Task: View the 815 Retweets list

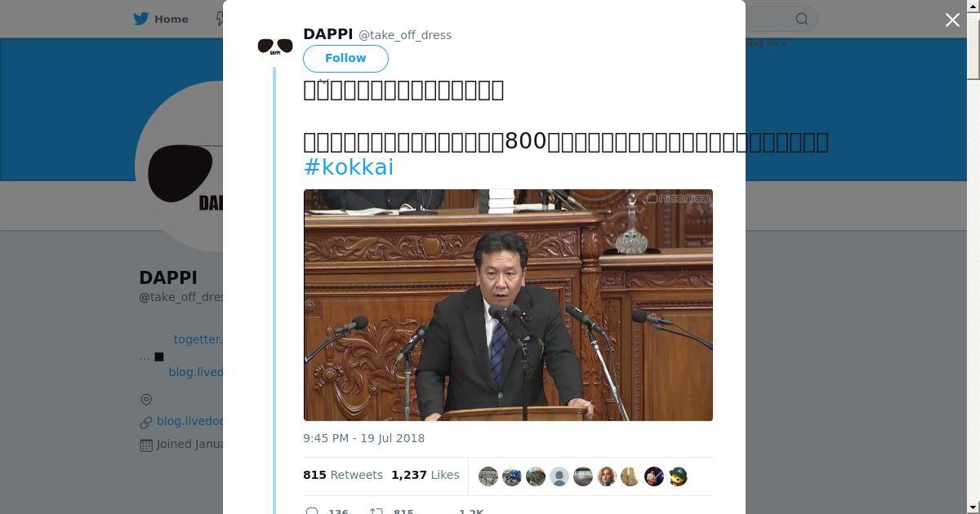Action: [343, 475]
